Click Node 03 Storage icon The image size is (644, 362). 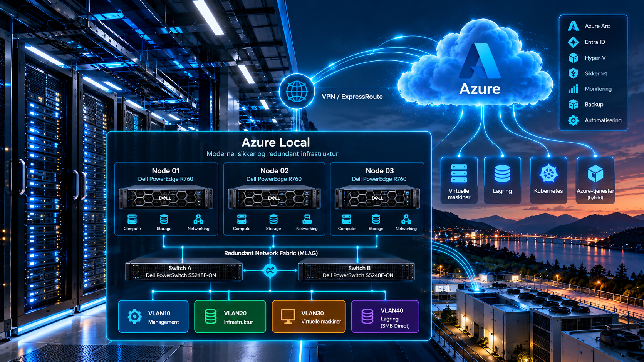376,219
